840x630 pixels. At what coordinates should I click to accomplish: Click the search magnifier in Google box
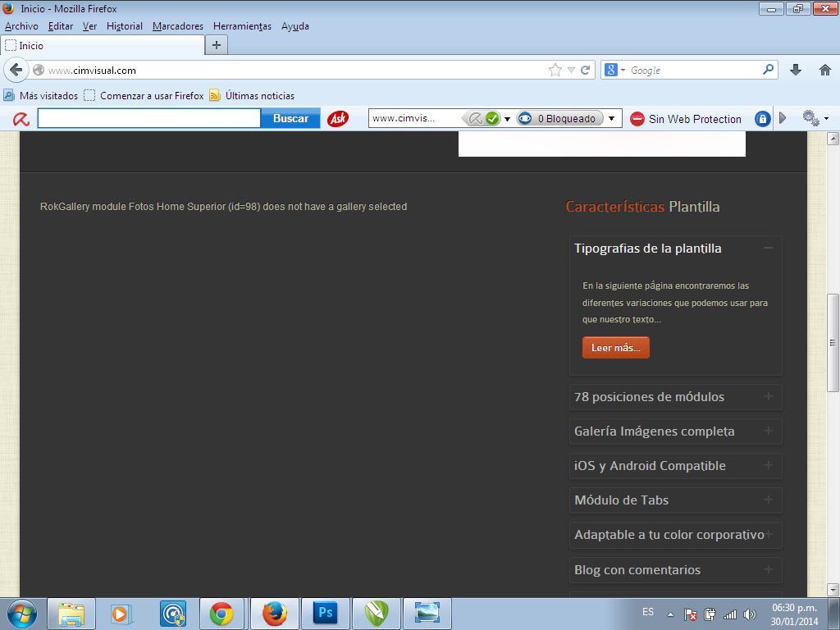pos(768,70)
